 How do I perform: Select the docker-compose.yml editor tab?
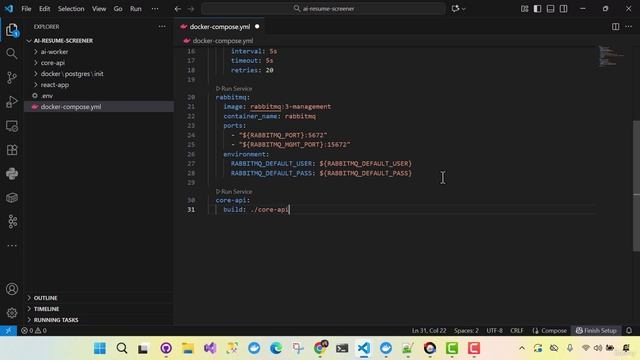(x=220, y=27)
